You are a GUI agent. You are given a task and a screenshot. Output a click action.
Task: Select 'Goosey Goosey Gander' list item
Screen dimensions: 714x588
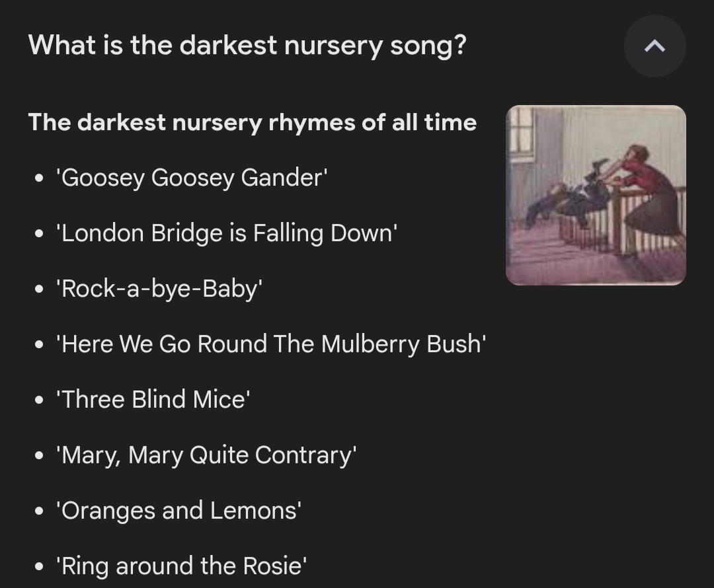pos(192,178)
